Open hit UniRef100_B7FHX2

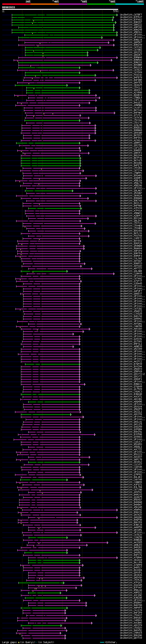(131, 20)
